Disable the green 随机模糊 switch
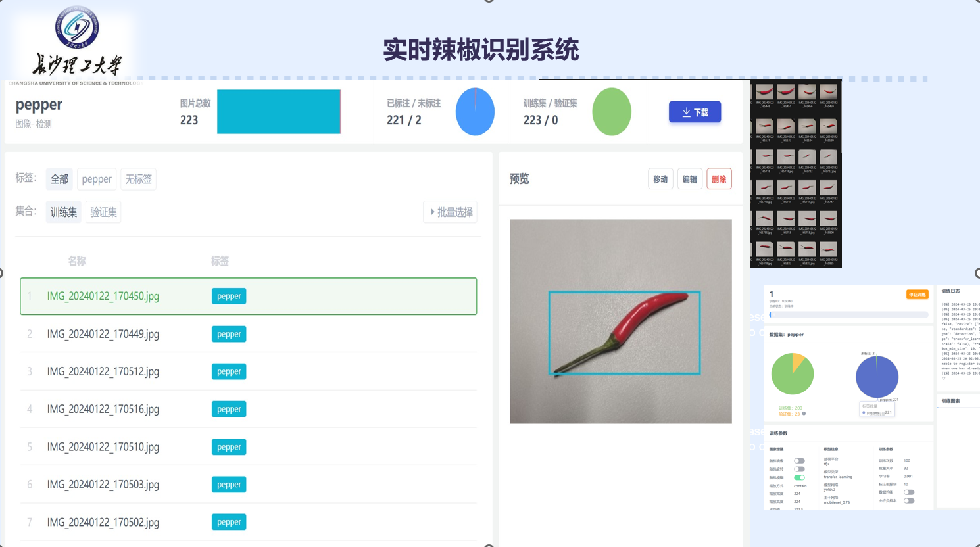 pyautogui.click(x=799, y=477)
